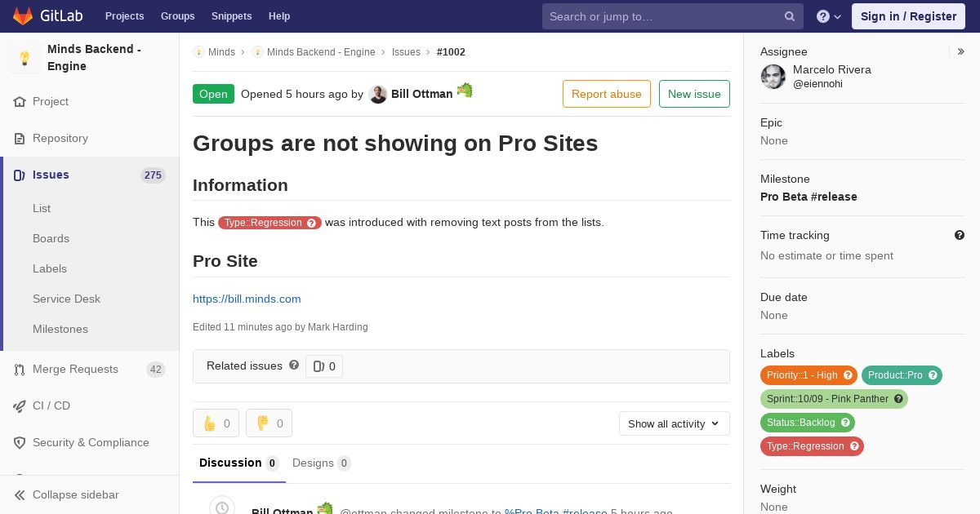The width and height of the screenshot is (980, 514).
Task: Click the Merge Requests count badge 42
Action: pyautogui.click(x=155, y=370)
